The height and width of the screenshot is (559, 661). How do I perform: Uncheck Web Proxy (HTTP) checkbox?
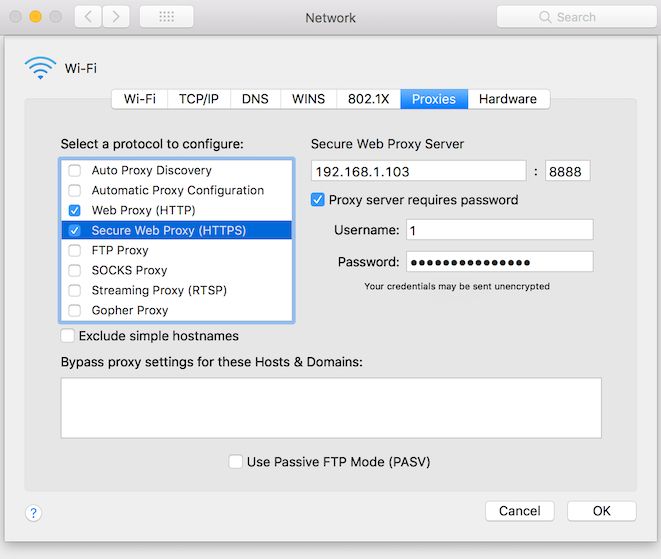[x=75, y=210]
